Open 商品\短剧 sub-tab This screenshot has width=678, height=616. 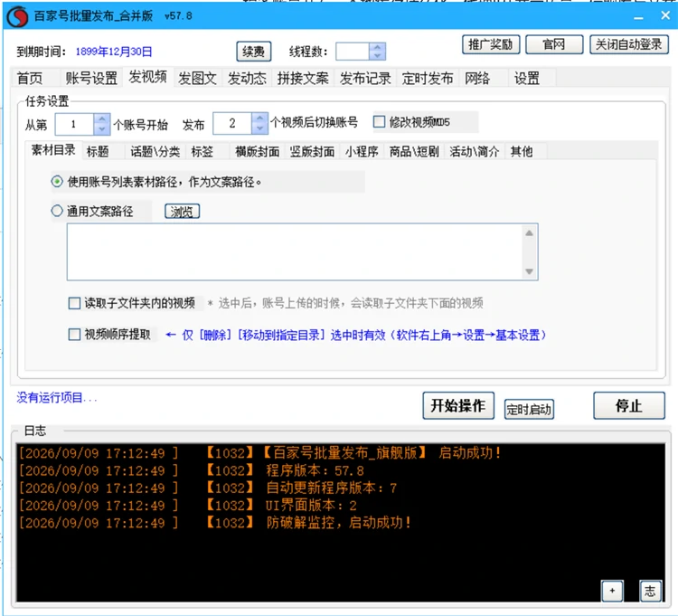pyautogui.click(x=414, y=151)
